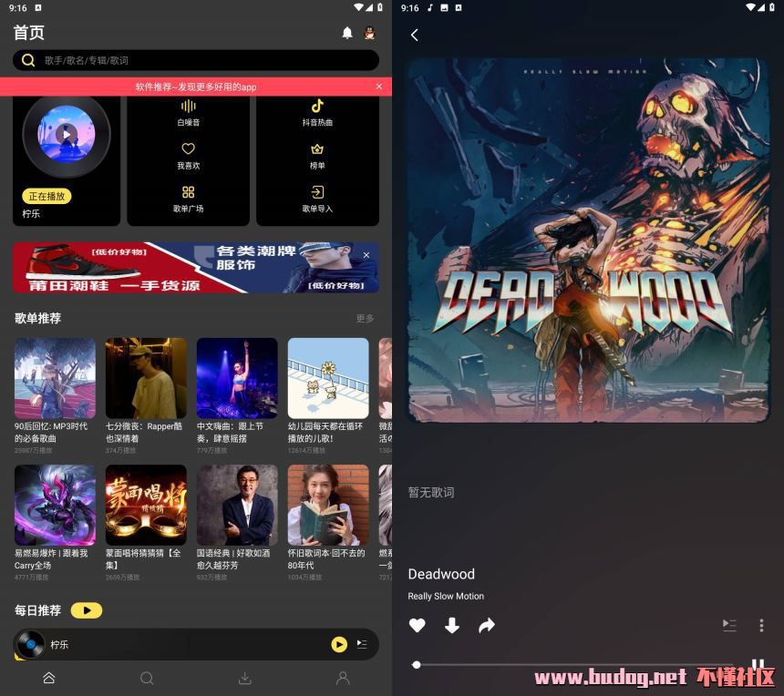
Task: Switch to the Downloads tab
Action: click(x=245, y=678)
